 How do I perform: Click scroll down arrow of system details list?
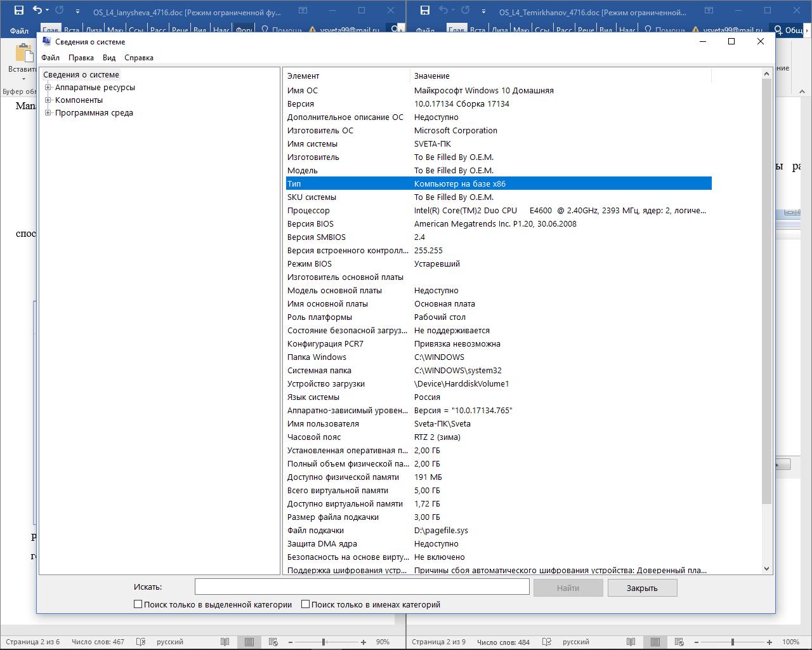[x=766, y=569]
